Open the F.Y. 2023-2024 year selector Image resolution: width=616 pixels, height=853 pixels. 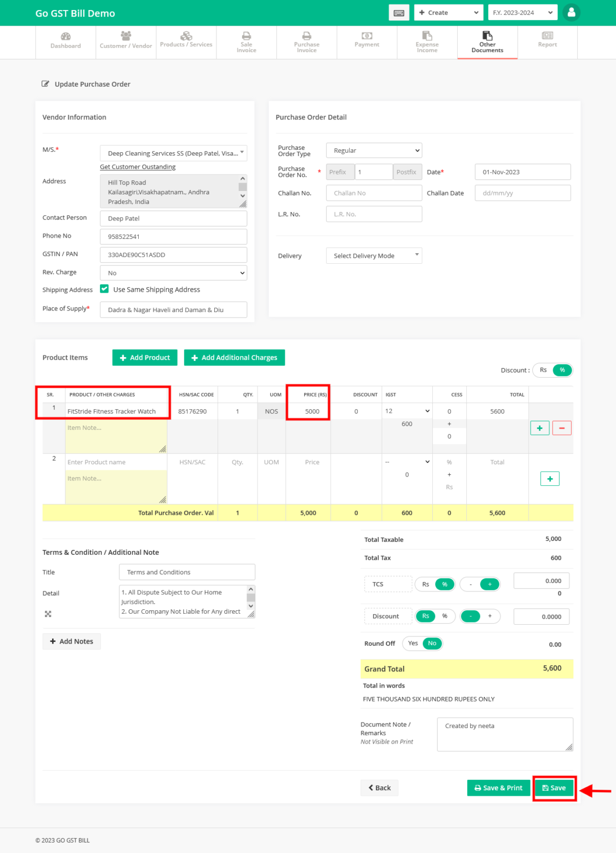point(522,12)
